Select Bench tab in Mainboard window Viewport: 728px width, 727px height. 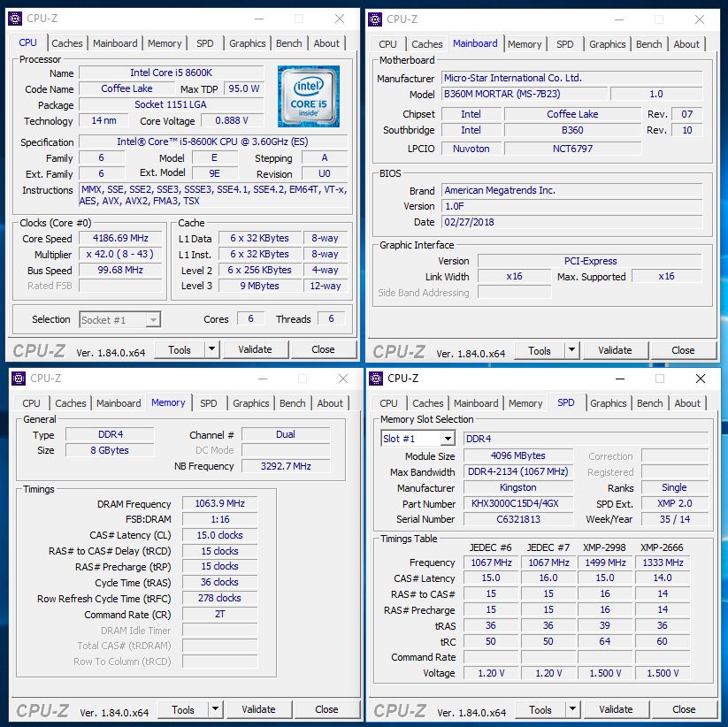[x=648, y=44]
